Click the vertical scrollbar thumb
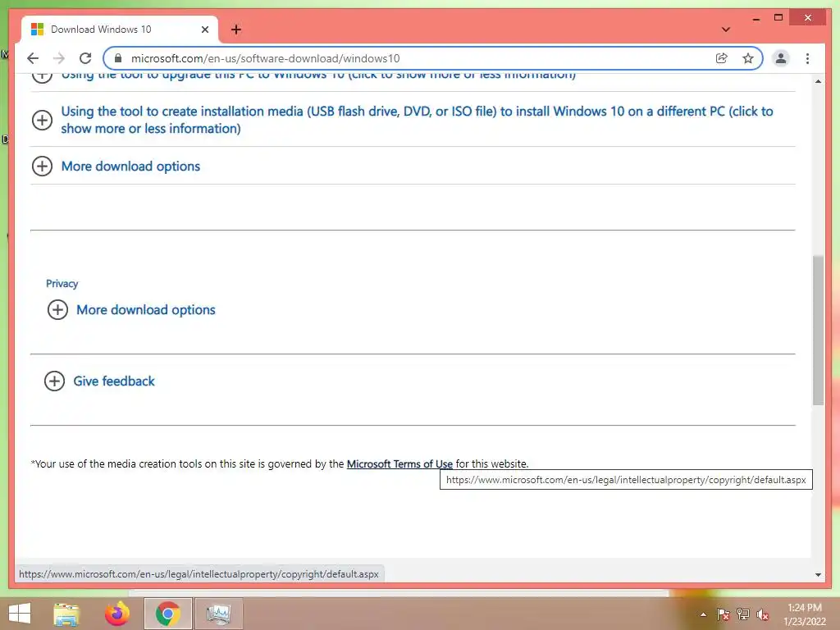 818,331
